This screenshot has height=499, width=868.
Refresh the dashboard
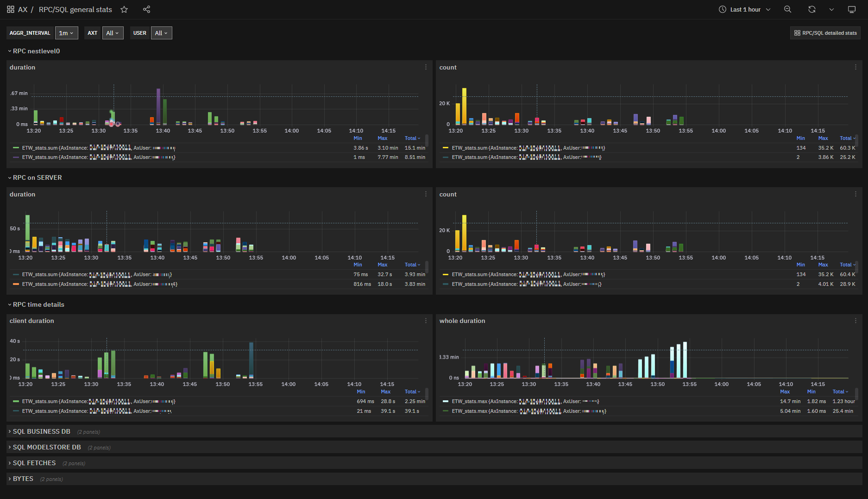(x=812, y=9)
